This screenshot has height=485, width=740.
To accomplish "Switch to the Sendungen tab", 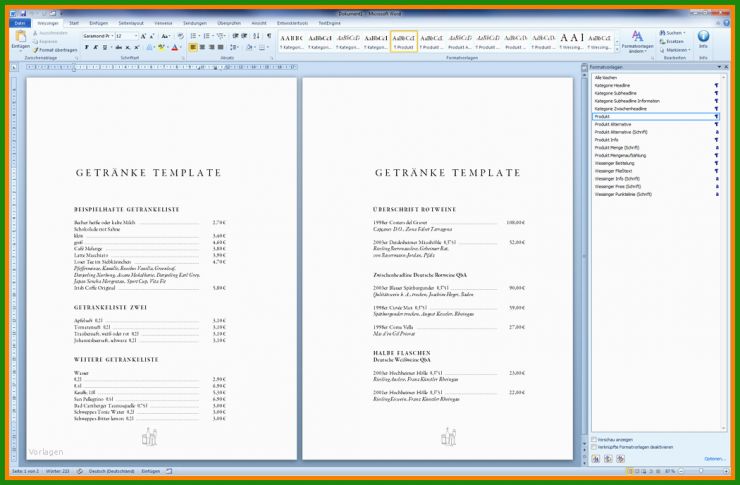I will pos(195,23).
